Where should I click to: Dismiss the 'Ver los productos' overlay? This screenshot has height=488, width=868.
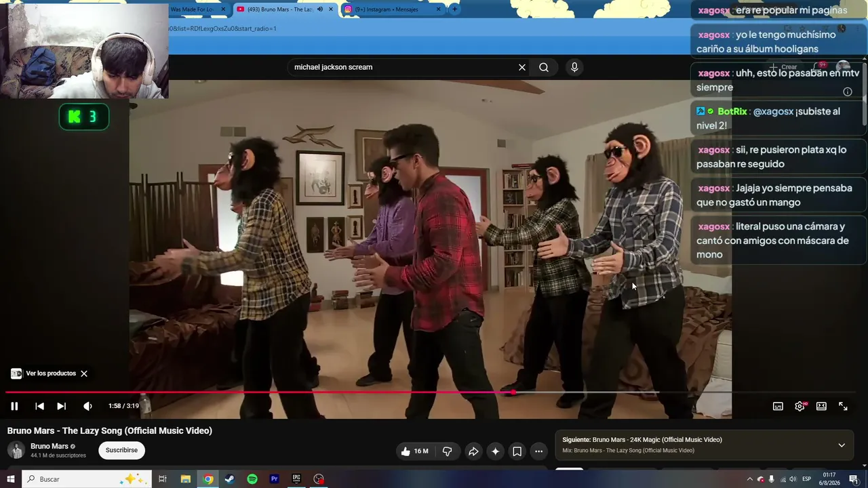point(84,373)
